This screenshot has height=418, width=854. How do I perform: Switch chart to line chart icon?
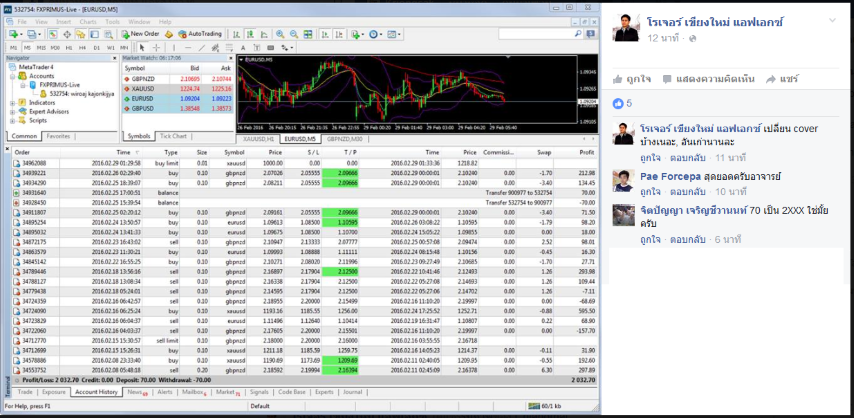tap(264, 34)
